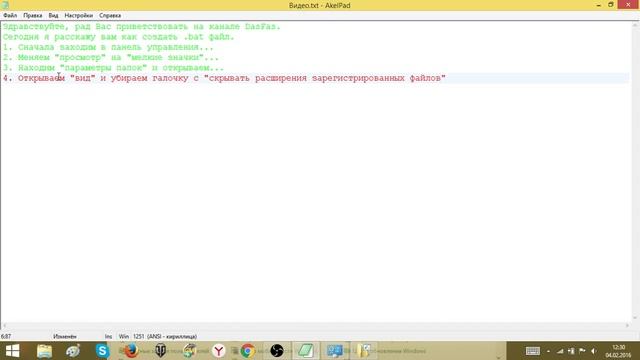Click the vertical scrollbar down arrow
Viewport: 640px width, 360px height.
635,318
